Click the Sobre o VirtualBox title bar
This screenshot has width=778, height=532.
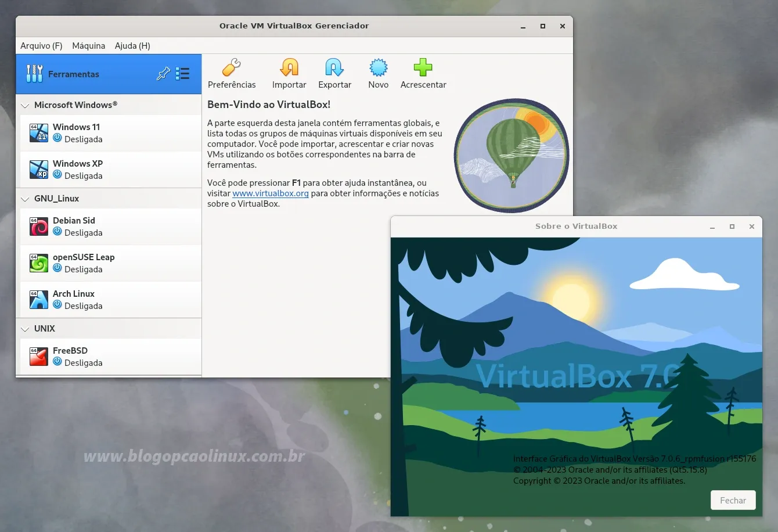coord(577,227)
